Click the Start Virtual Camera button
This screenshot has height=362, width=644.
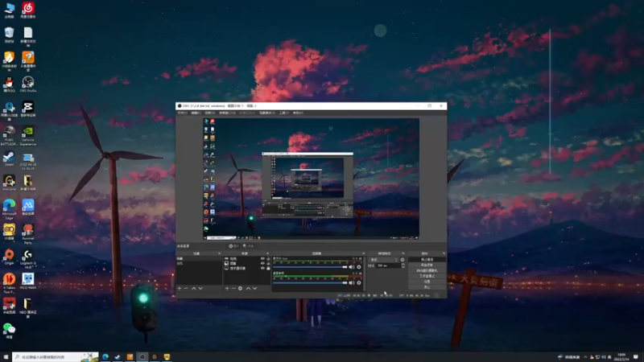(427, 270)
